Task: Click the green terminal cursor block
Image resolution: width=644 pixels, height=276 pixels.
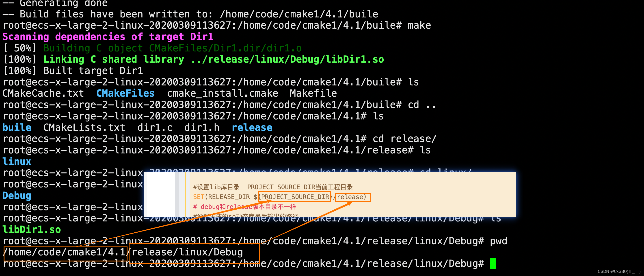Action: pyautogui.click(x=492, y=263)
